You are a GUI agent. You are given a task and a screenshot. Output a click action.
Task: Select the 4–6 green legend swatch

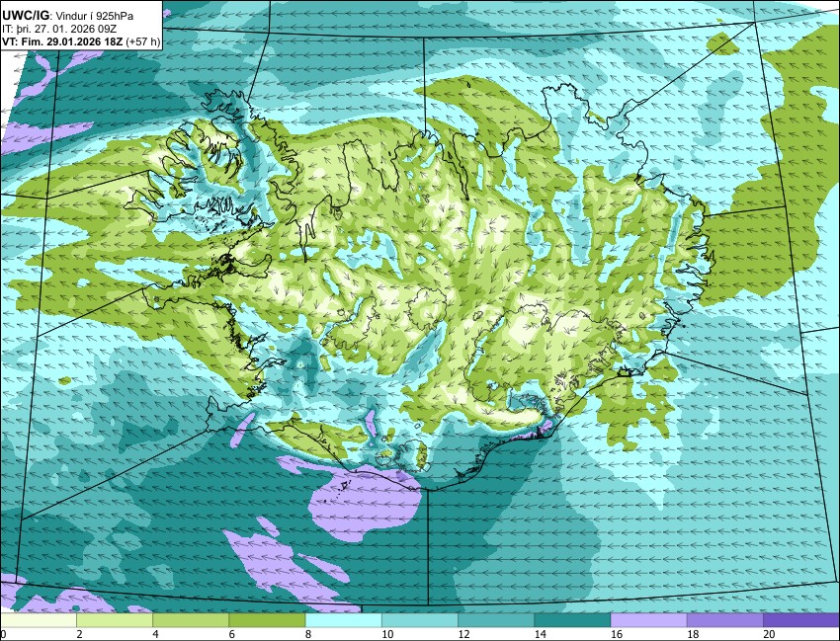191,620
